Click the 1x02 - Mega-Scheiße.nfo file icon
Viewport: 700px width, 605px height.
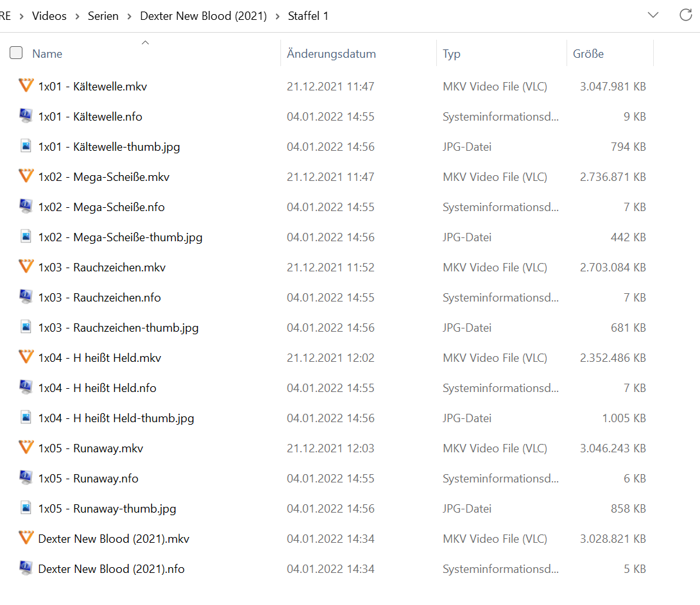point(26,207)
